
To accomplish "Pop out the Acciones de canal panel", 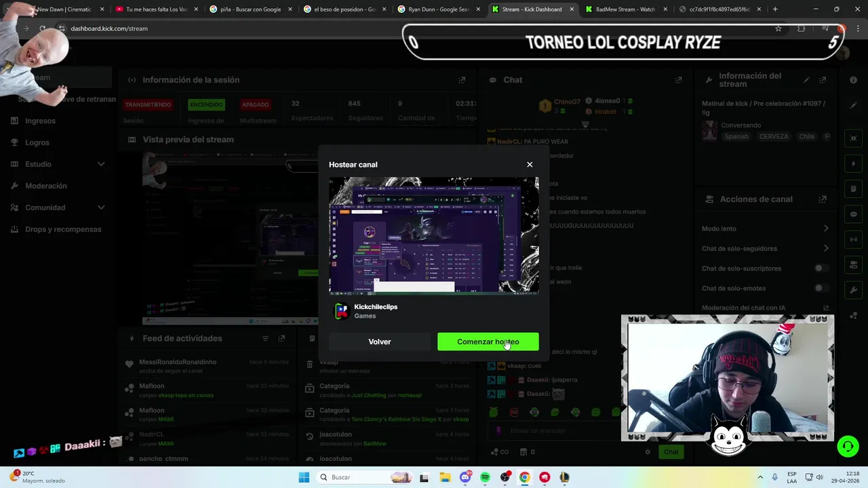I will pos(823,199).
